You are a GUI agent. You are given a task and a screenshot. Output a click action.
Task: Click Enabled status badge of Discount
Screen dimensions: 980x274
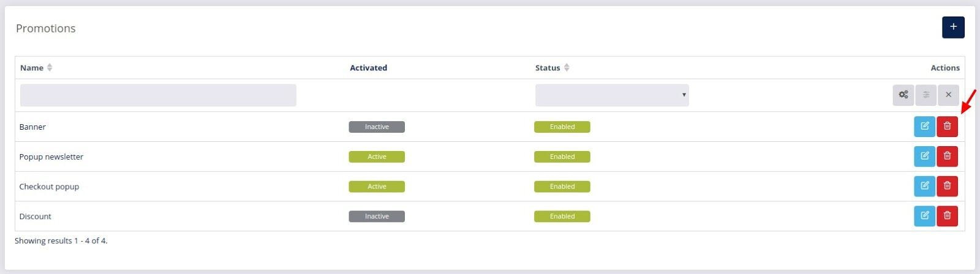pos(562,217)
